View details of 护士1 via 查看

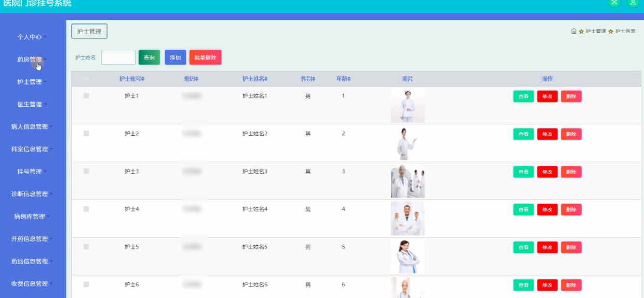524,96
